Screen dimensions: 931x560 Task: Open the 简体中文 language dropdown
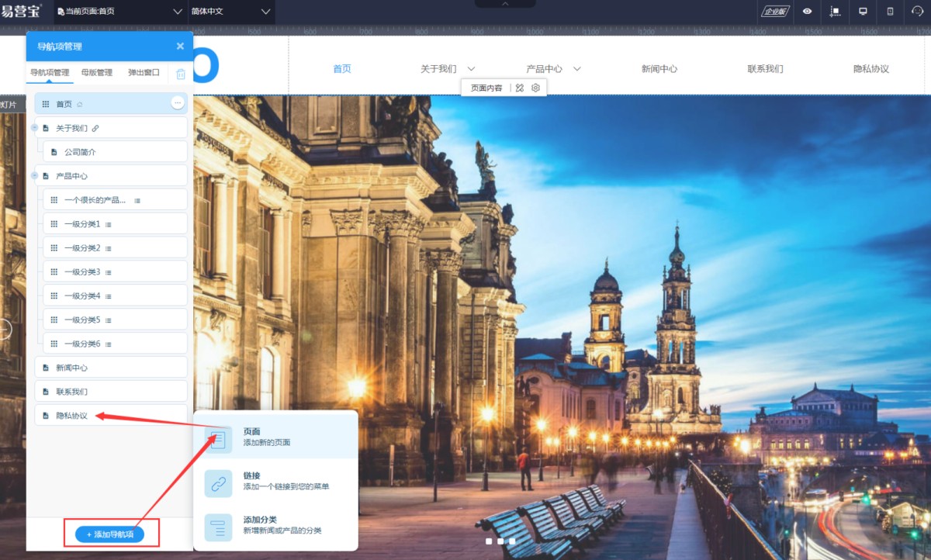coord(231,12)
